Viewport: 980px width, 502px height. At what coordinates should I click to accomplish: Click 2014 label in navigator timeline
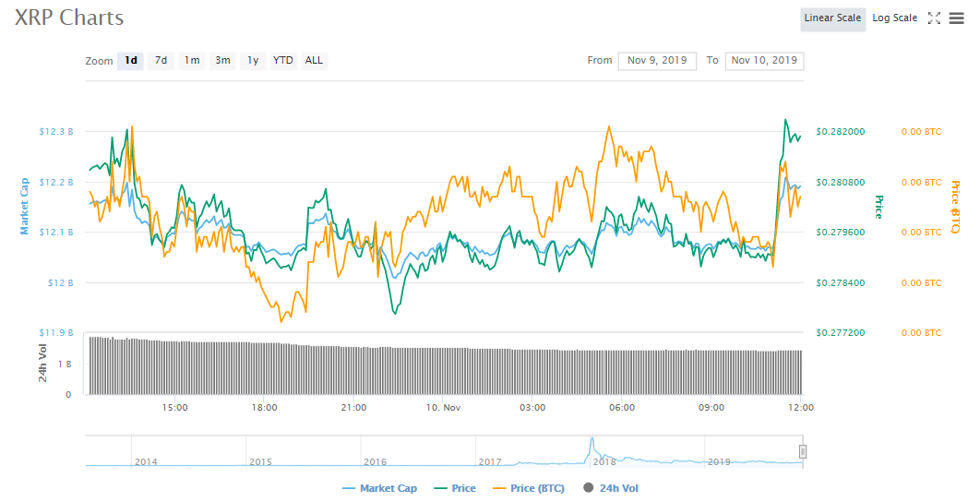[146, 462]
